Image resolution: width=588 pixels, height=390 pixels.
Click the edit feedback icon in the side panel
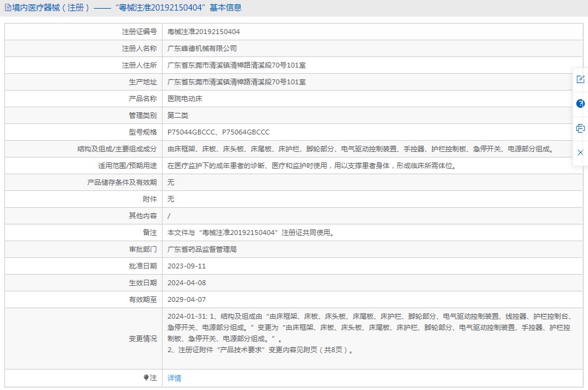click(x=580, y=79)
